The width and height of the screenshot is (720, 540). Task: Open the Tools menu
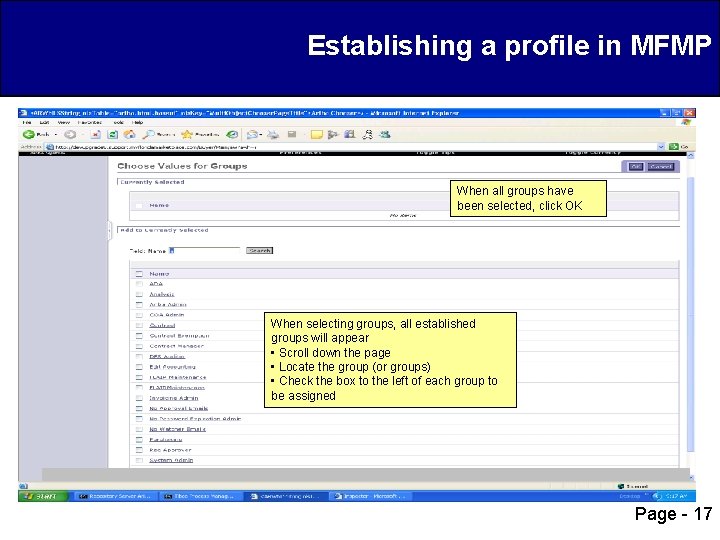click(118, 123)
